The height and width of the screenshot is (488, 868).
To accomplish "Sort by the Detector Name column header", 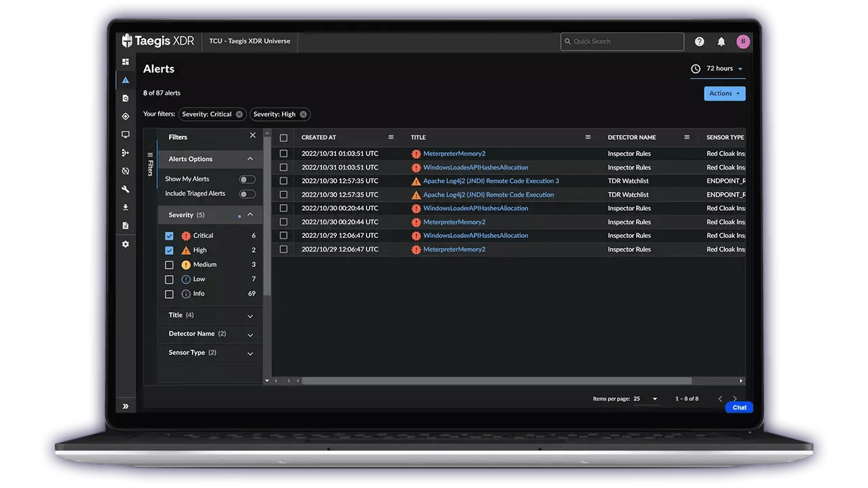I will (x=632, y=137).
